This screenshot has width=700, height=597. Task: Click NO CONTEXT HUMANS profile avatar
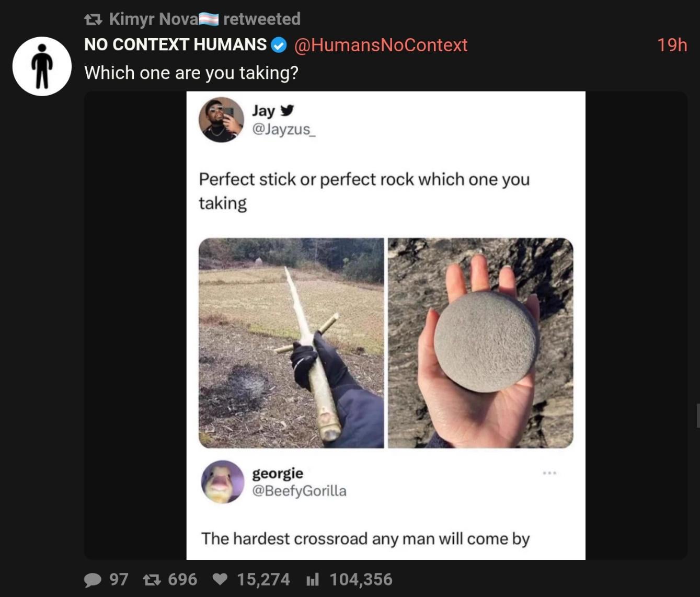click(x=42, y=66)
